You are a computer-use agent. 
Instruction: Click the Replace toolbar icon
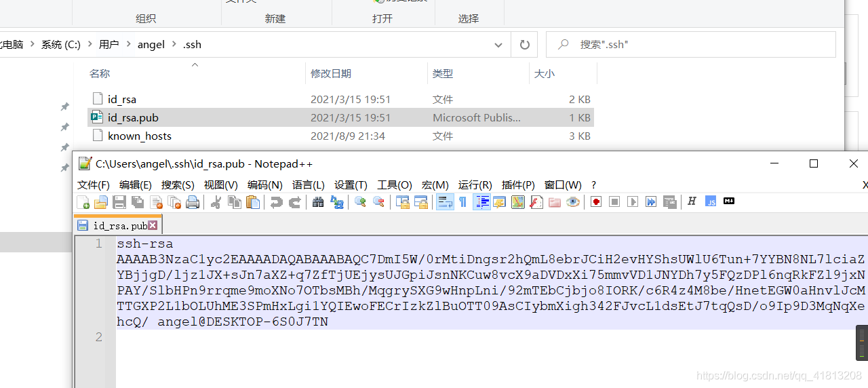click(336, 202)
